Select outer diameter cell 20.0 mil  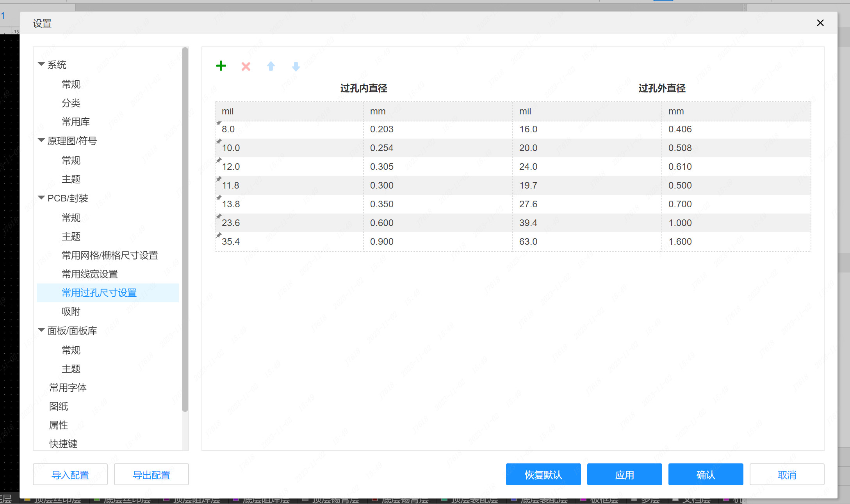pos(587,148)
